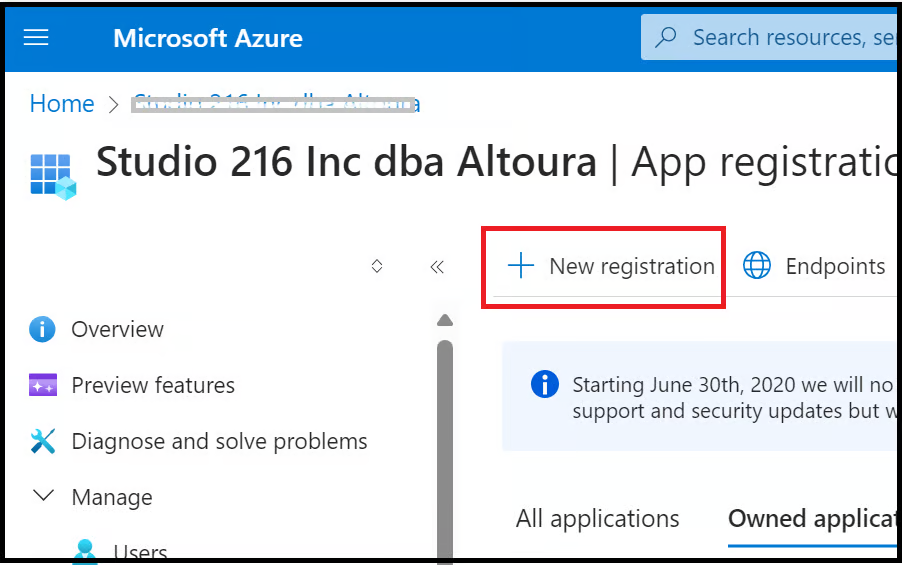
Task: Open Preview features in the sidebar
Action: click(153, 385)
